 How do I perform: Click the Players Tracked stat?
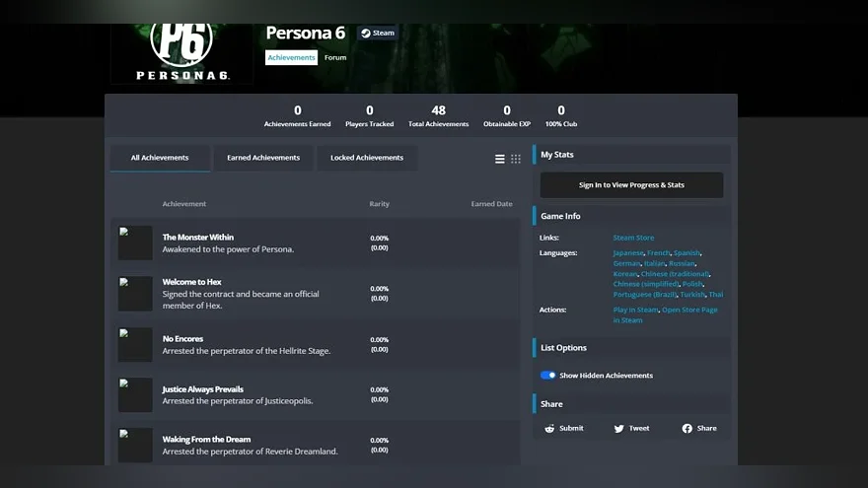[x=370, y=116]
